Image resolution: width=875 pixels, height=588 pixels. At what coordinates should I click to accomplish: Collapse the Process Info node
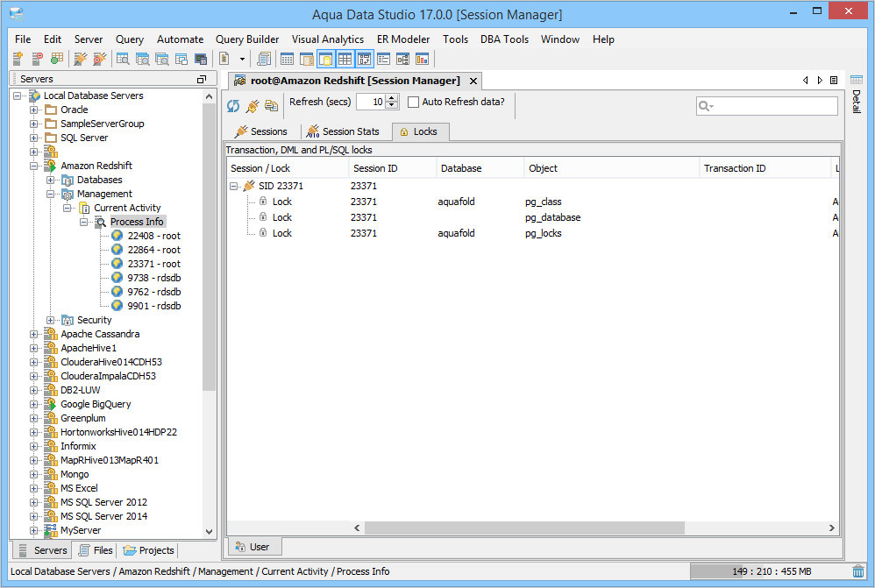[x=83, y=222]
